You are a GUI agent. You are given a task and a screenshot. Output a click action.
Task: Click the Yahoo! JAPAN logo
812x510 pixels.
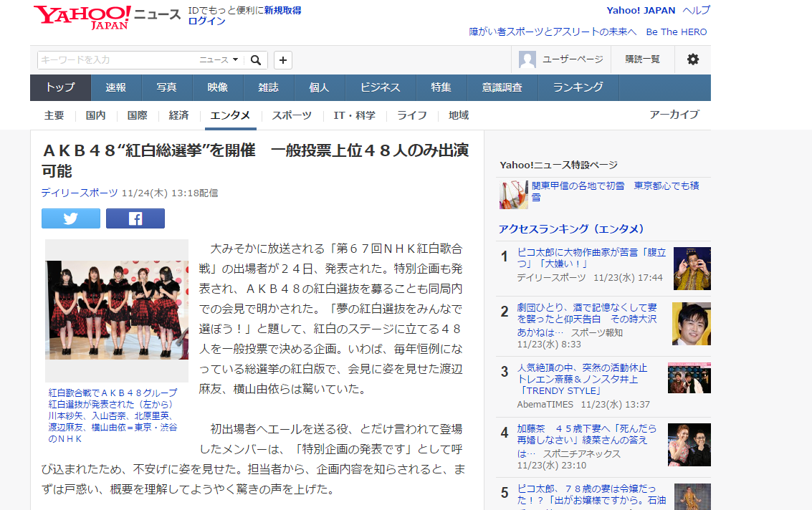coord(82,18)
